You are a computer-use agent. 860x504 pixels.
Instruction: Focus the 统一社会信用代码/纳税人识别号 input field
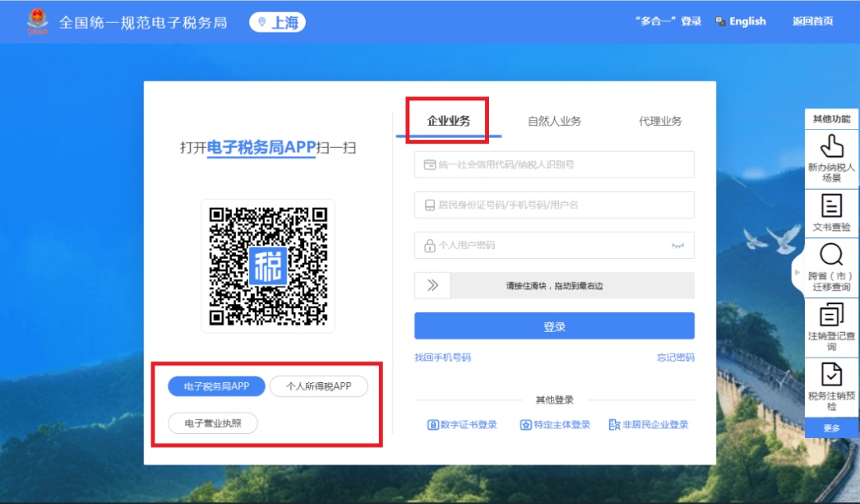[554, 165]
